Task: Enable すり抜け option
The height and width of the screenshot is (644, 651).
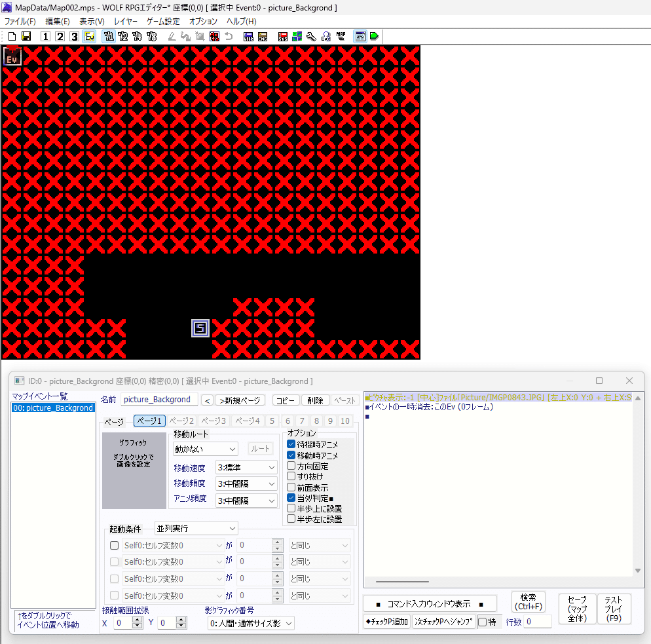Action: 291,476
